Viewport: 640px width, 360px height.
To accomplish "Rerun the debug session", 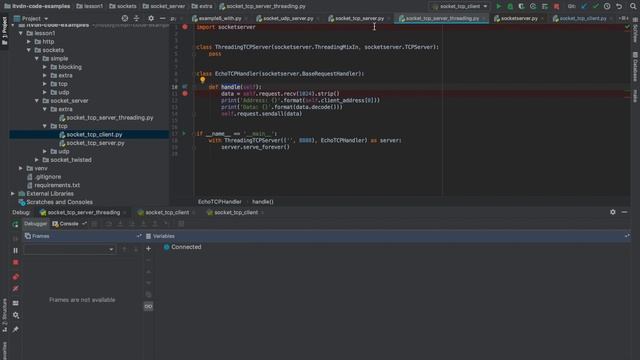I will point(16,224).
